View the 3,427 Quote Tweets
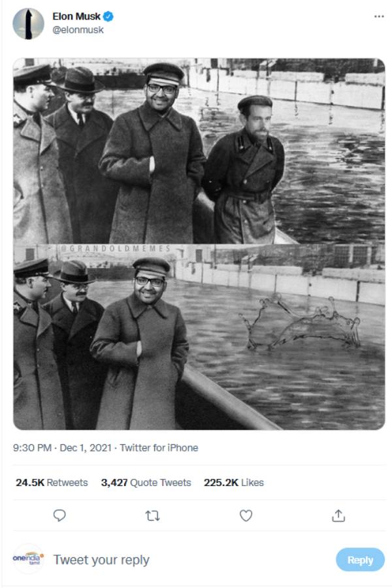The width and height of the screenshot is (392, 588). pos(146,483)
